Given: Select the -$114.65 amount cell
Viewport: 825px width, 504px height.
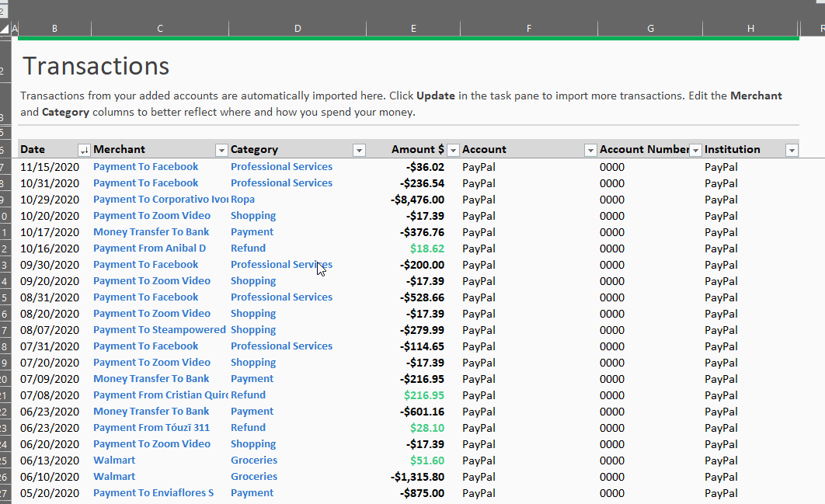Looking at the screenshot, I should coord(422,346).
